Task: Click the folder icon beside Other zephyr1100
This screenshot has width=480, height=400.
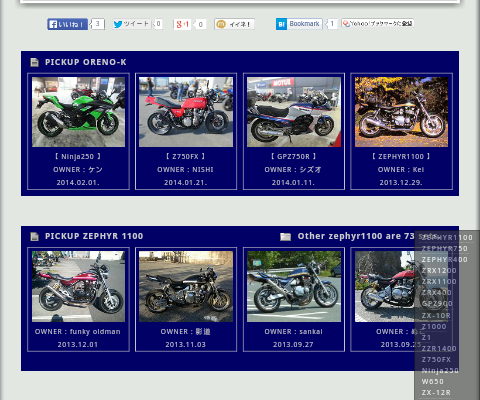Action: [x=285, y=237]
